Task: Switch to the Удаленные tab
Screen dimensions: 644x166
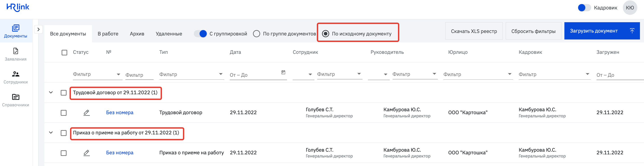Action: (x=169, y=34)
